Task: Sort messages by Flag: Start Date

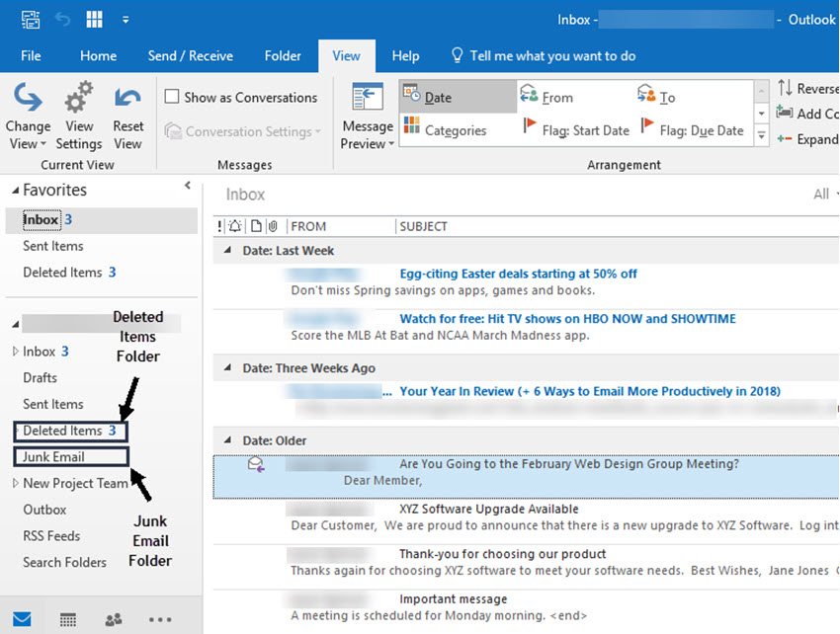Action: (582, 127)
